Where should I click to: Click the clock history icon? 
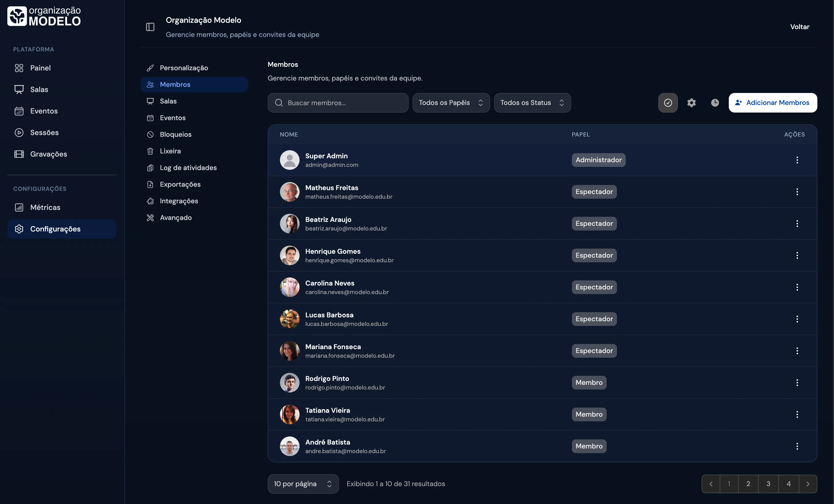tap(715, 103)
